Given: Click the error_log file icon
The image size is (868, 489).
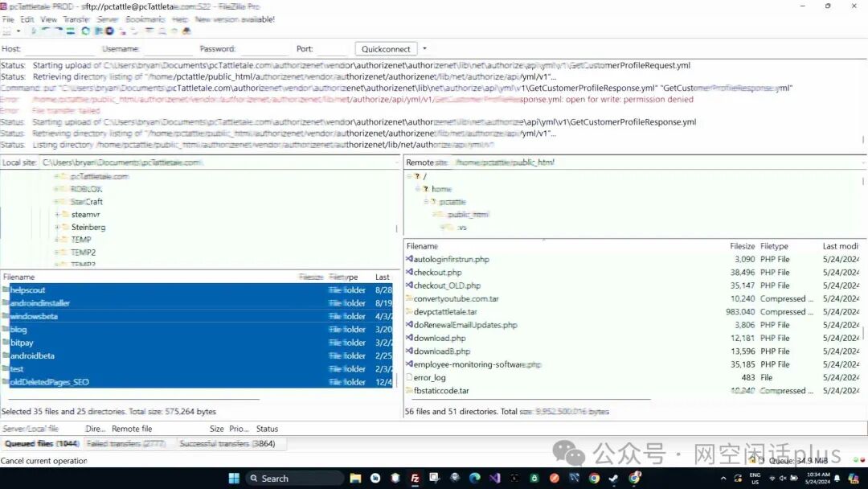Looking at the screenshot, I should pos(409,377).
